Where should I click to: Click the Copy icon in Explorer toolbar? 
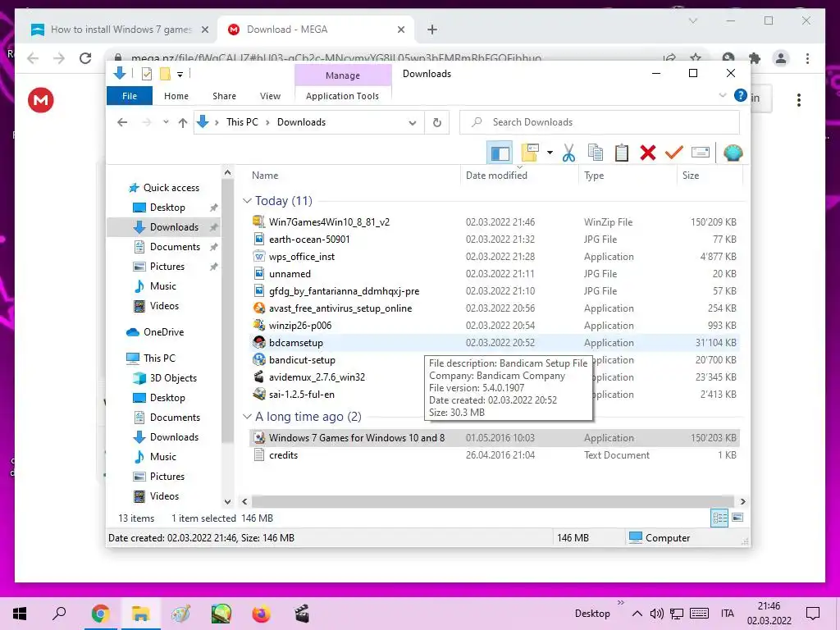click(x=596, y=153)
